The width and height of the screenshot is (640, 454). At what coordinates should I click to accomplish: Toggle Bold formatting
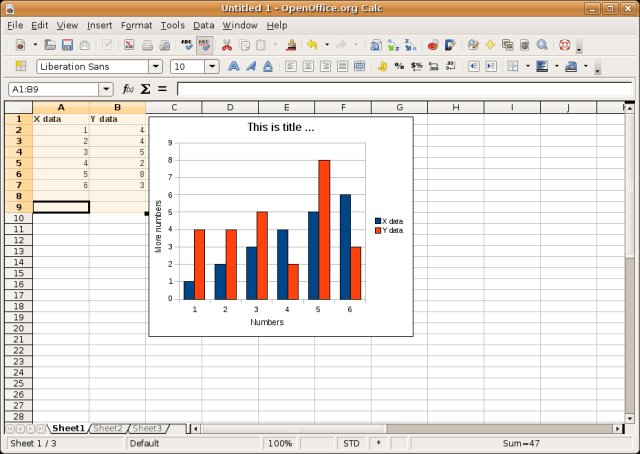pos(233,66)
